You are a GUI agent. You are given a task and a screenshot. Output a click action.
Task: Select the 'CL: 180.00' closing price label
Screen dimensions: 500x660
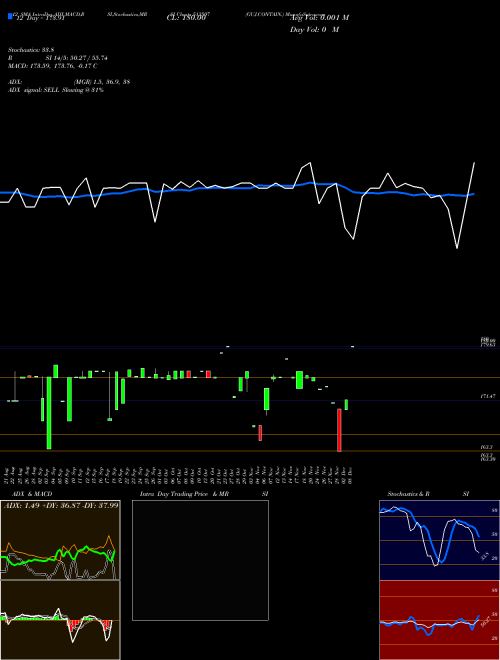186,18
